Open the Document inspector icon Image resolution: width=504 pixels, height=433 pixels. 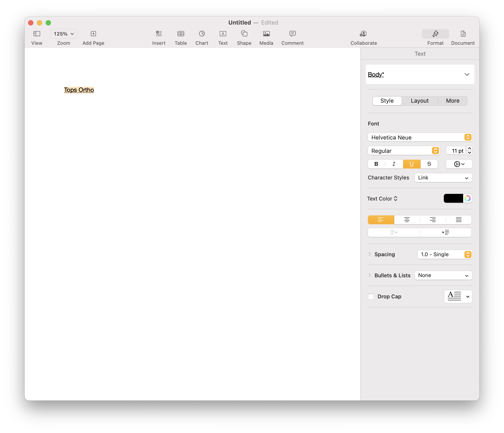(463, 34)
